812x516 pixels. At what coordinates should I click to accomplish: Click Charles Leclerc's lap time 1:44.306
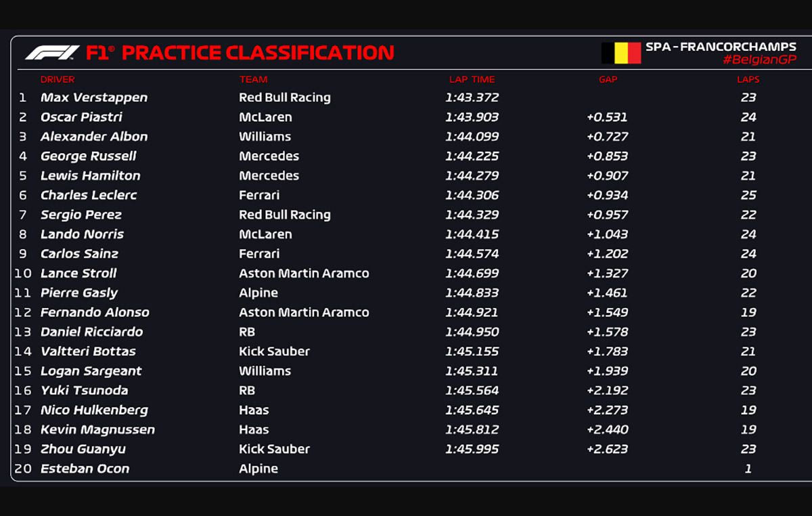point(472,196)
